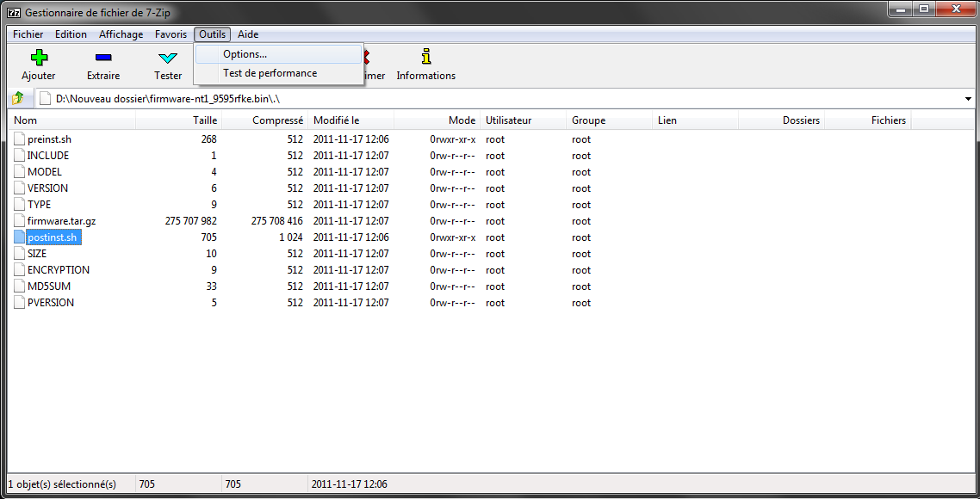Sort by the Fichiers column
Viewport: 980px width, 499px height.
pos(868,120)
